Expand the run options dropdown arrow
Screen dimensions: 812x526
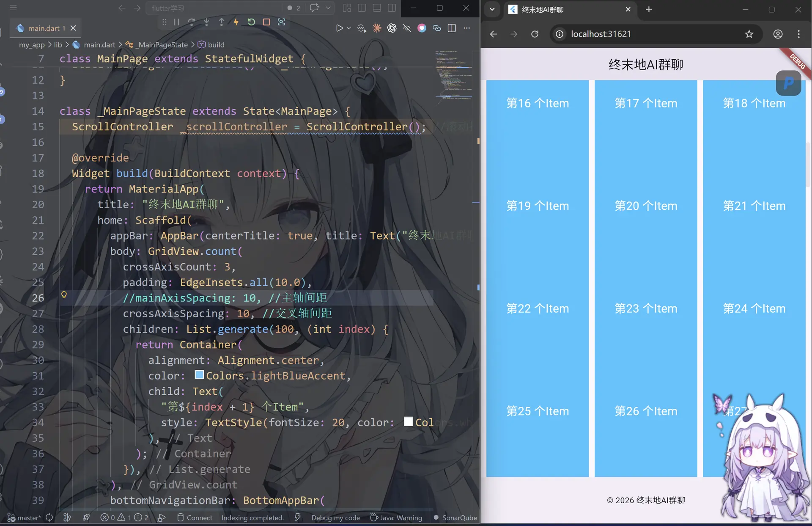349,28
